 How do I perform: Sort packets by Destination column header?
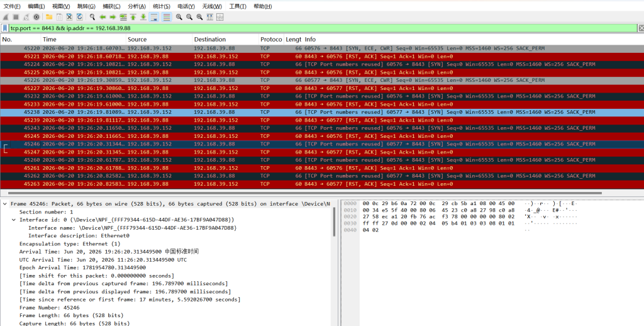click(226, 40)
